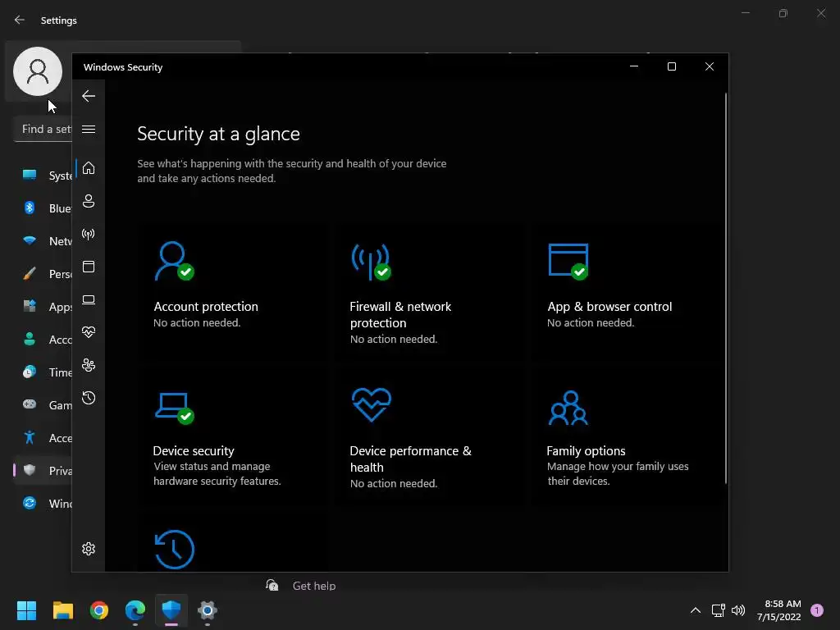The image size is (840, 630).
Task: Click the large Account protection person icon
Action: (174, 261)
